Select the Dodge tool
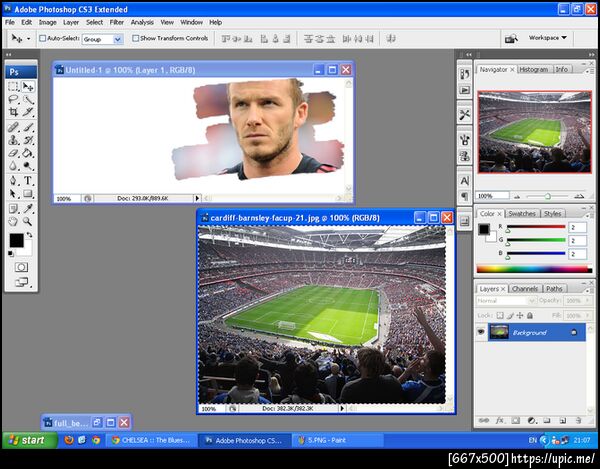This screenshot has width=600, height=469. 28,166
